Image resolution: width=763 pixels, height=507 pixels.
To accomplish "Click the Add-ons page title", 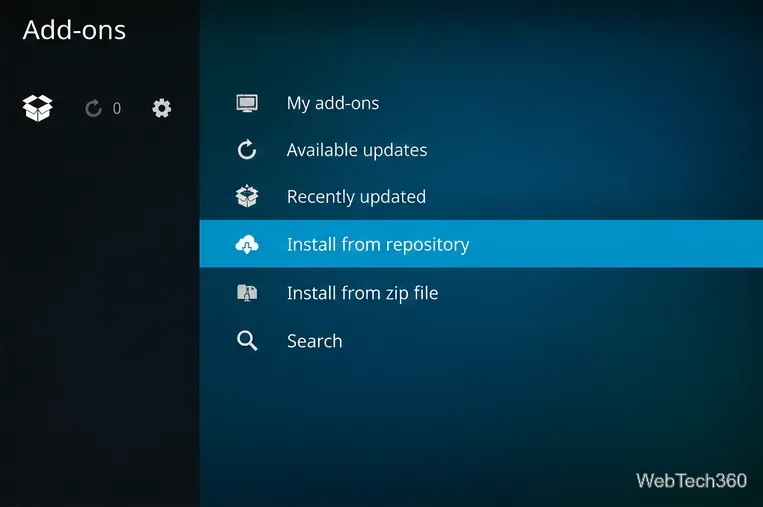I will [74, 30].
